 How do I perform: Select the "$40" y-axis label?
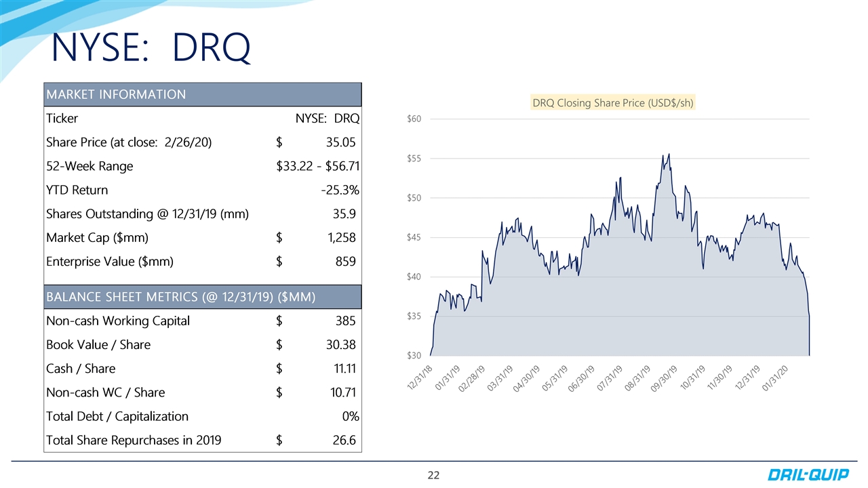click(414, 277)
